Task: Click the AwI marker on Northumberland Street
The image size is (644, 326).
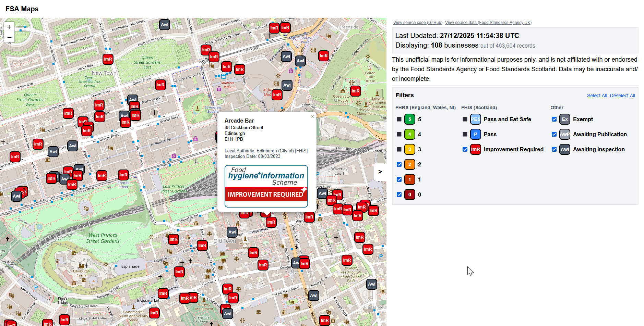Action: click(x=165, y=25)
